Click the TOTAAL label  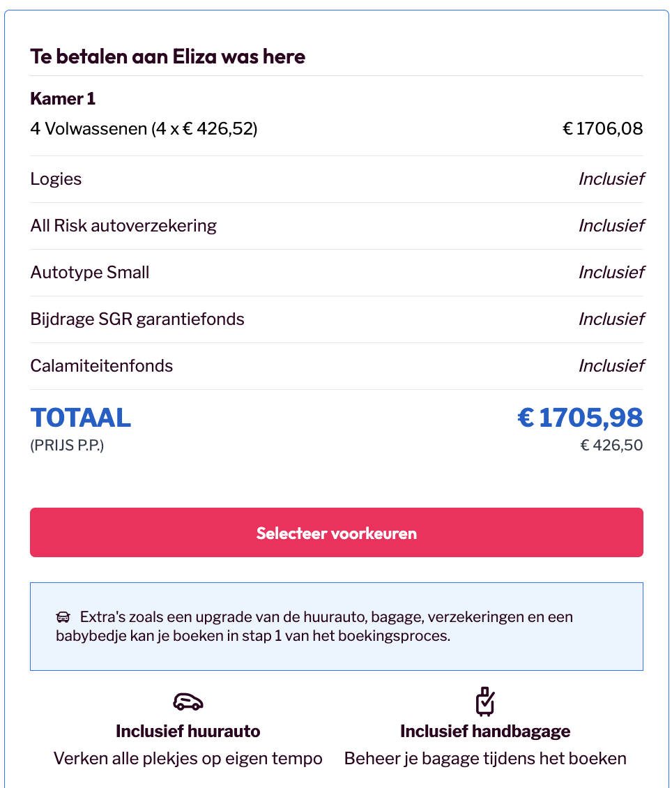pyautogui.click(x=81, y=418)
